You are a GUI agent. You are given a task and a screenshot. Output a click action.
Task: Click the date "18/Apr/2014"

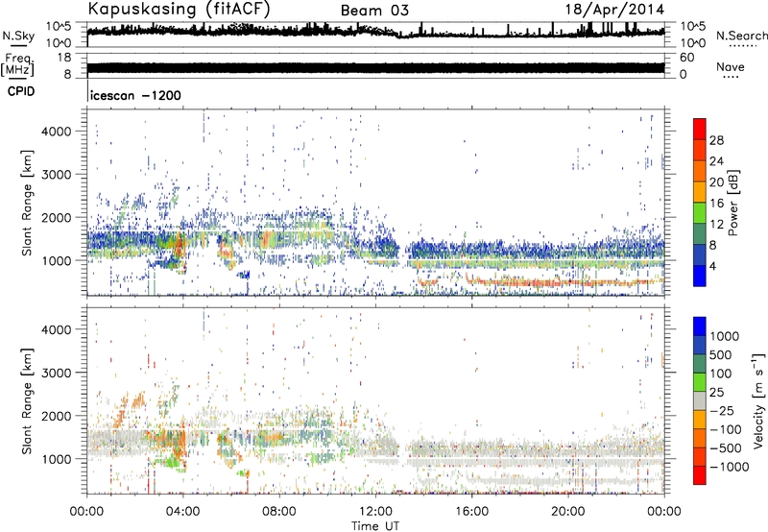click(614, 10)
